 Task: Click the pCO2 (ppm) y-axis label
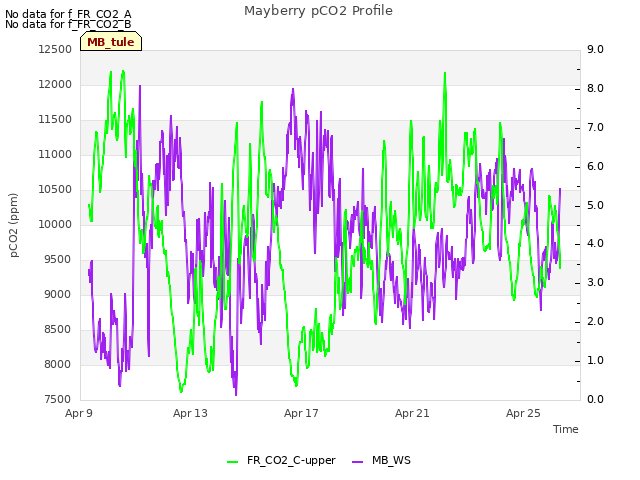pos(14,225)
